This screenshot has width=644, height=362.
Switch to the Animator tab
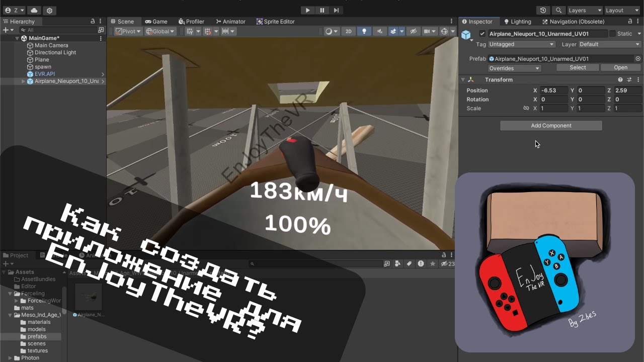(230, 22)
